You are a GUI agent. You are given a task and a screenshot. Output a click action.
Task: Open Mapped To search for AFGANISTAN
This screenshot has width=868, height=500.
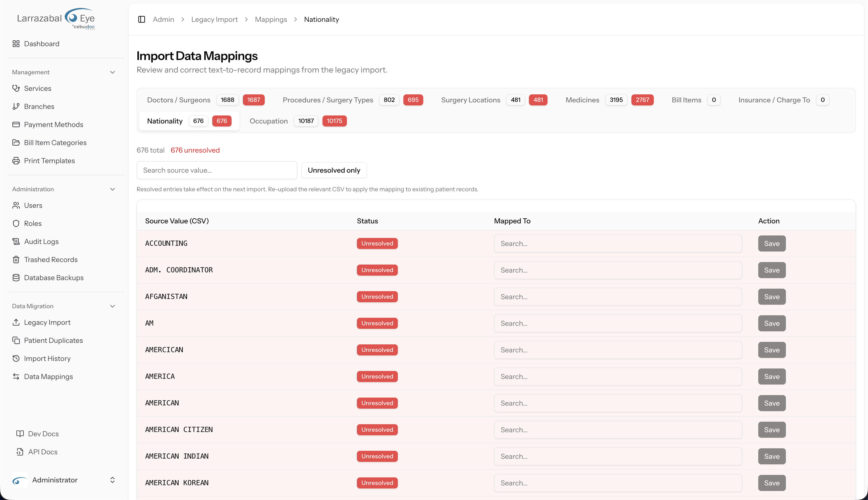coord(618,297)
